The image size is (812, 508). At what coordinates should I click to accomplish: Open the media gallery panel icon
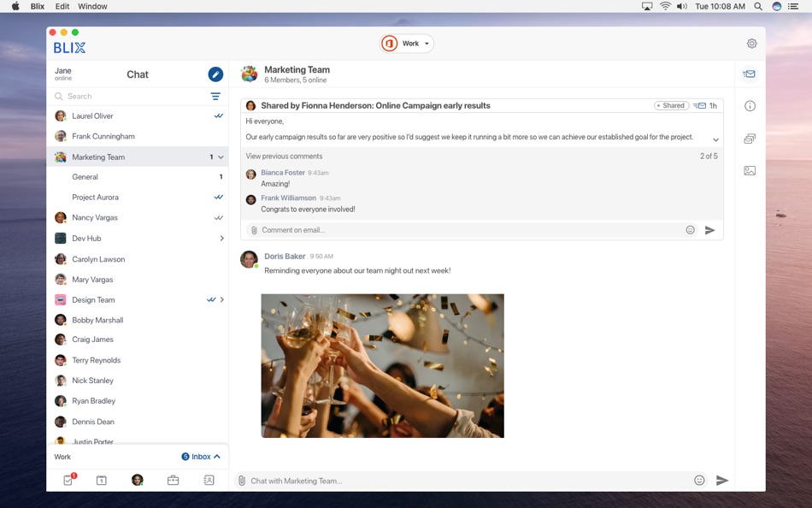750,170
